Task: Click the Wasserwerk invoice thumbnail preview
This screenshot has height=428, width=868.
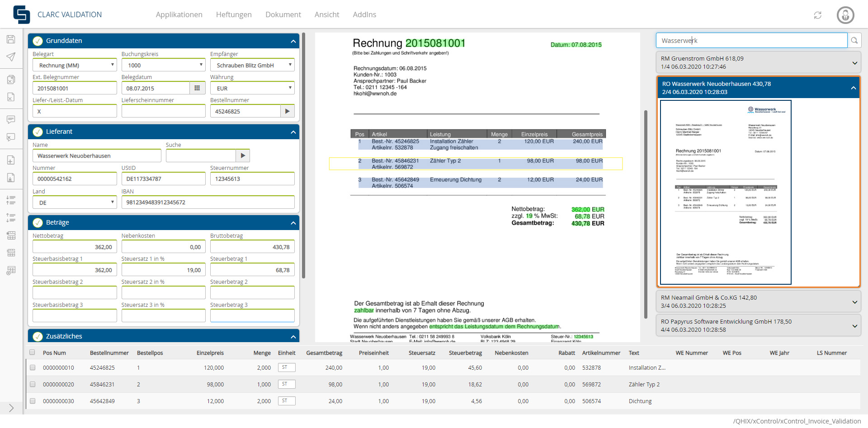Action: coord(726,192)
